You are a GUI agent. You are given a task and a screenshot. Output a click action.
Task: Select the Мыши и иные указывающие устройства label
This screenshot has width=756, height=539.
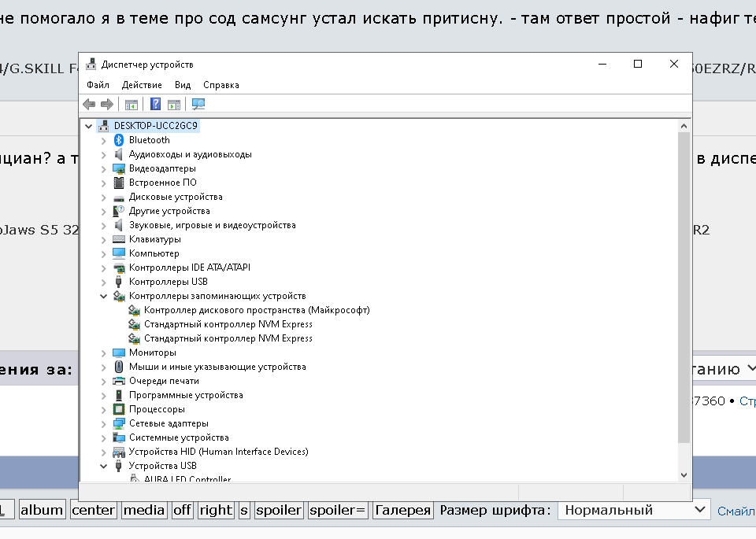pyautogui.click(x=217, y=367)
